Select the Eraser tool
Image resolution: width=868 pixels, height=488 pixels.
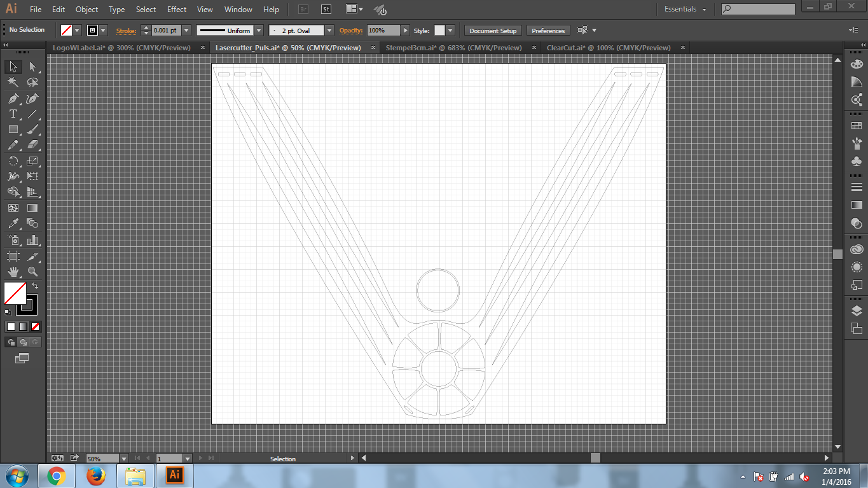click(32, 145)
